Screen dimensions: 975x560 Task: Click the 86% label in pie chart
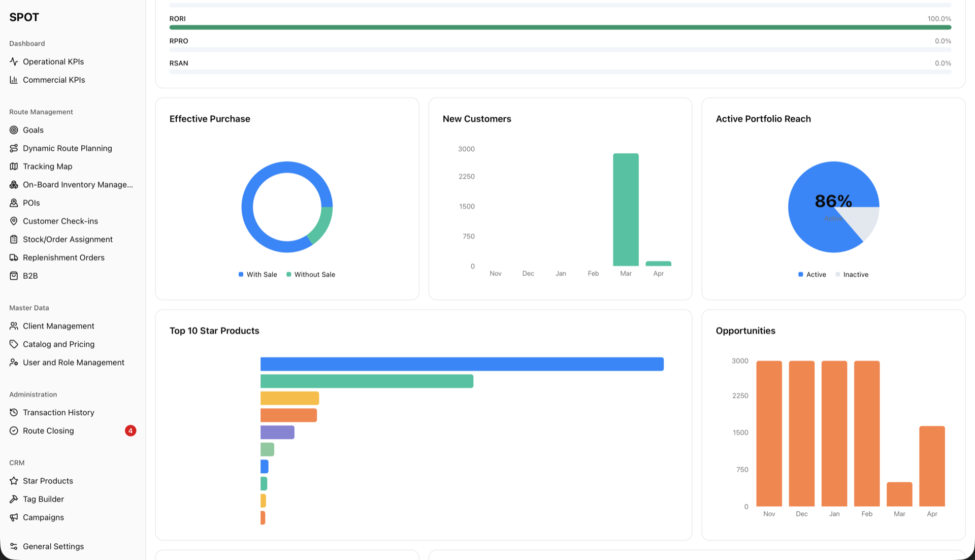(833, 201)
